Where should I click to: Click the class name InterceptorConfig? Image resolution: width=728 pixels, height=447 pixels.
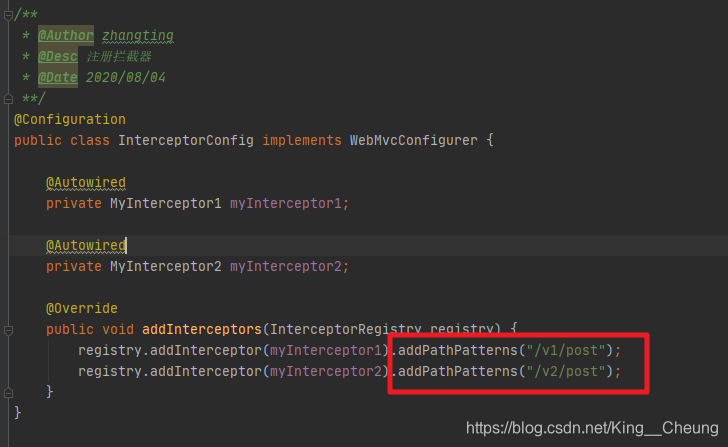[186, 140]
